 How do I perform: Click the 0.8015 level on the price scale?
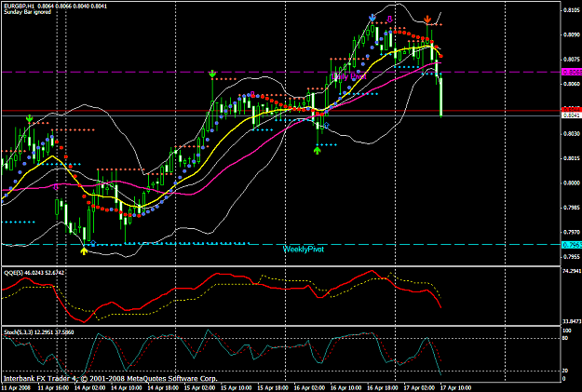point(572,158)
